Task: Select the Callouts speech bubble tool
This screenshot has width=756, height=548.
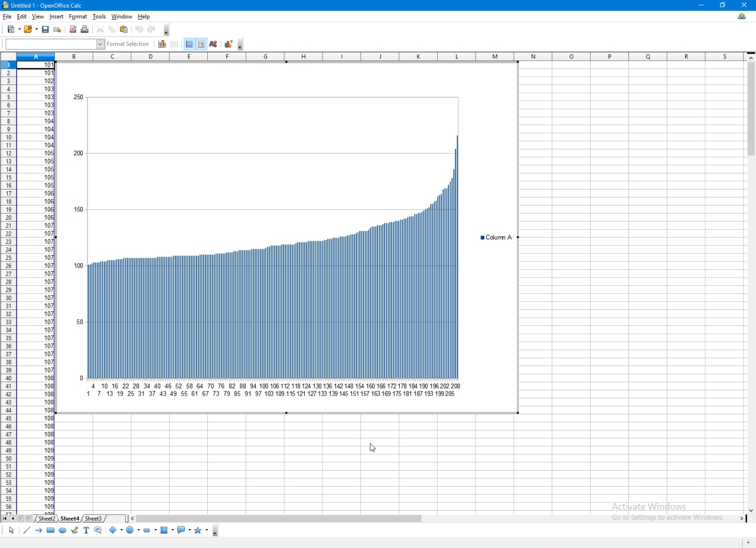Action: tap(98, 530)
